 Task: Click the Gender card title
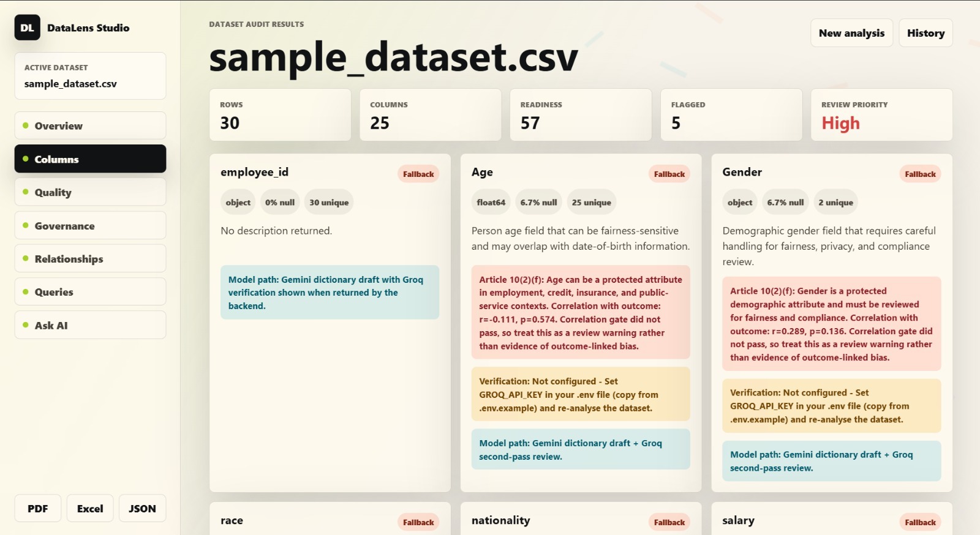click(x=742, y=172)
